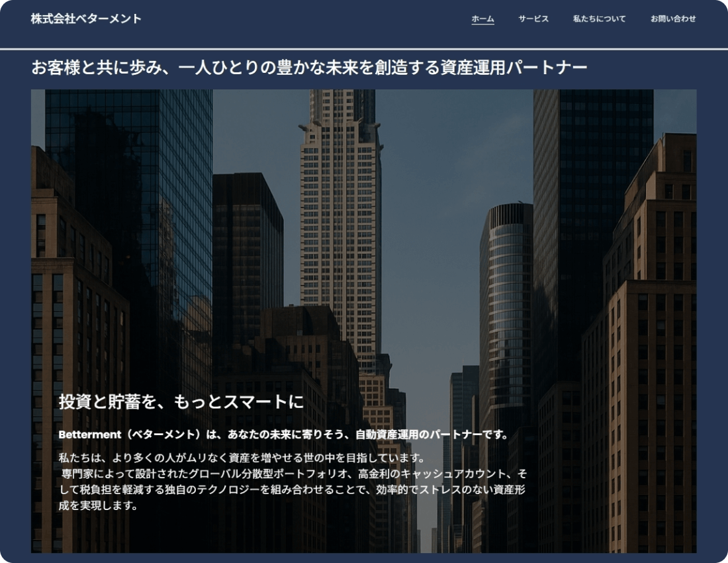
Task: Click the paragraph line starting 私たちは、より多くの人が
Action: point(240,458)
